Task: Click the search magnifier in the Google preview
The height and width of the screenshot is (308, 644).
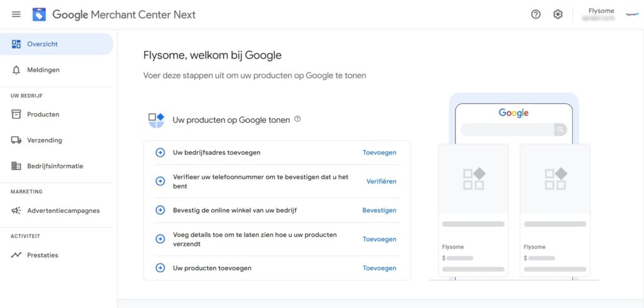Action: (560, 130)
